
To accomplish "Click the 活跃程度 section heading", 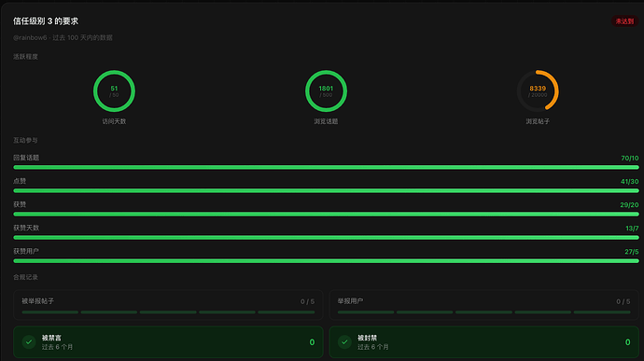I will [25, 57].
